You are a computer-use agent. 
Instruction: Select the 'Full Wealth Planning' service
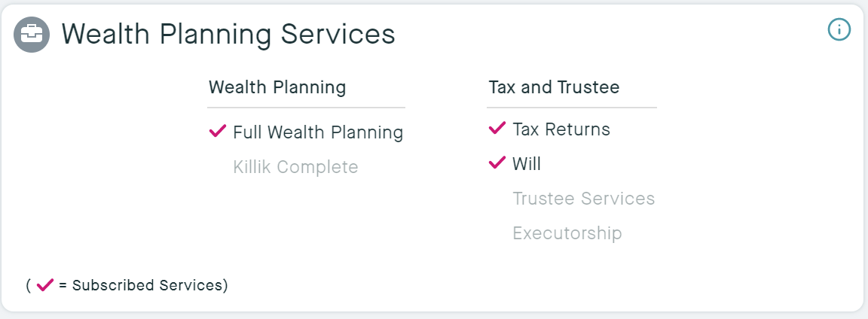click(318, 132)
